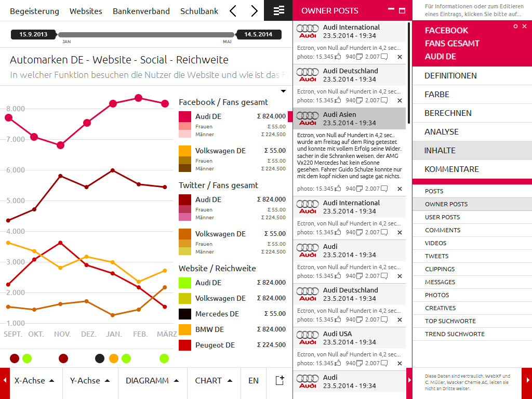Dismiss first Audi International post
Viewport: 532px width, 399px height.
coord(400,57)
